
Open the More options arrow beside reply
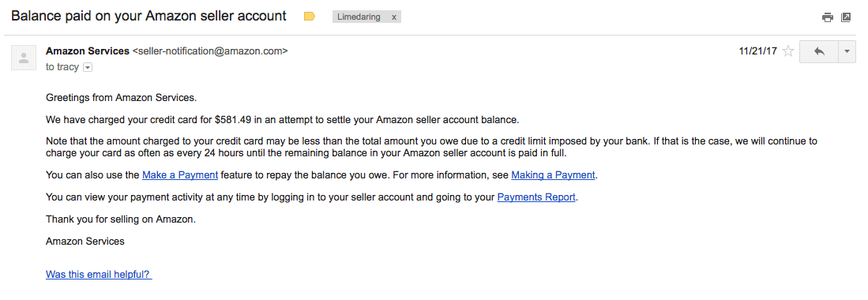(x=847, y=51)
